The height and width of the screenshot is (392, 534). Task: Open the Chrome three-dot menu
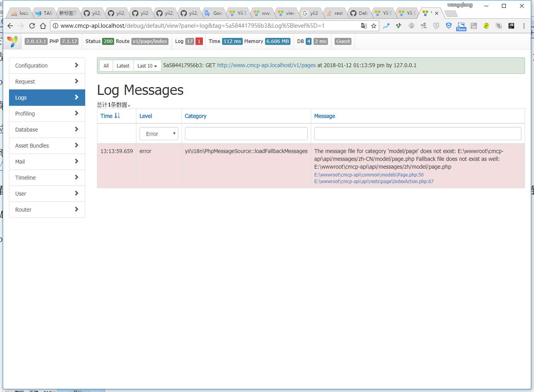tap(524, 26)
